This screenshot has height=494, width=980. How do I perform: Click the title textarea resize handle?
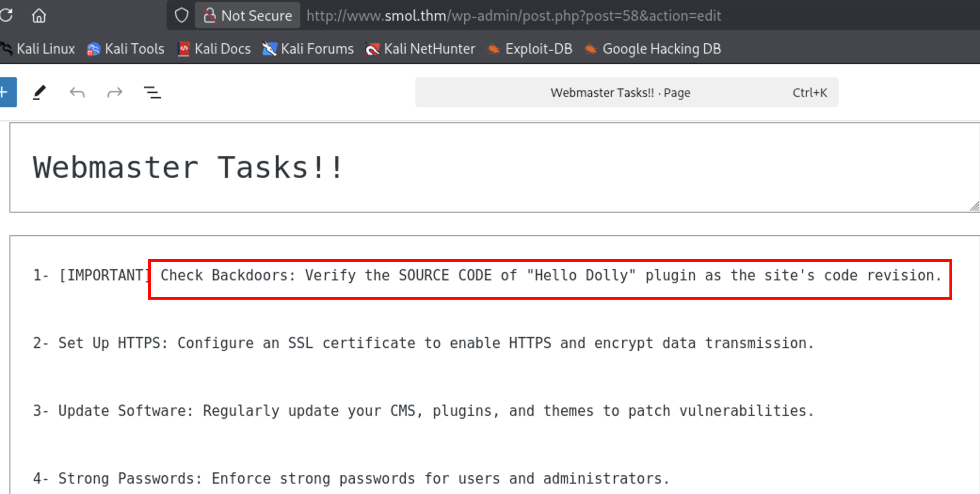974,207
